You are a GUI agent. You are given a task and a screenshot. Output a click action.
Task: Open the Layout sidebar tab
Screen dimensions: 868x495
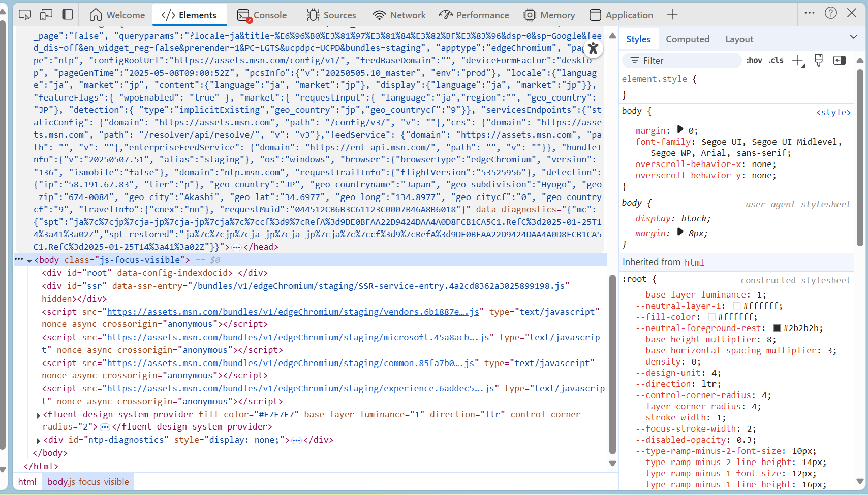coord(739,39)
